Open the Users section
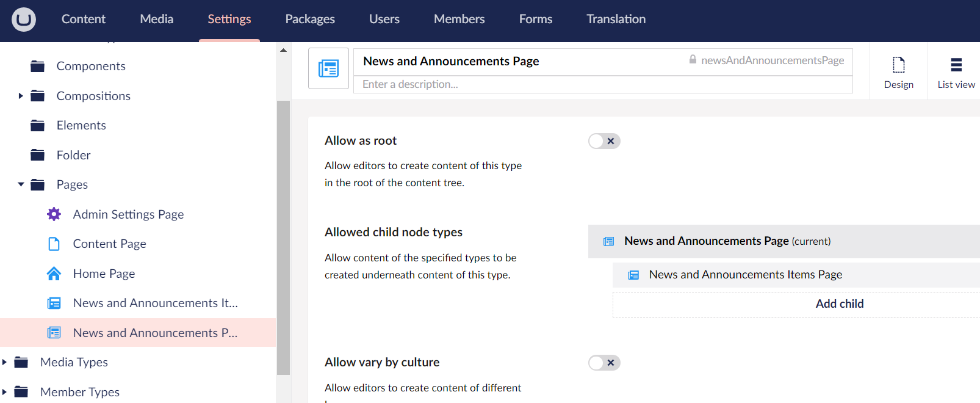Image resolution: width=980 pixels, height=403 pixels. point(384,19)
